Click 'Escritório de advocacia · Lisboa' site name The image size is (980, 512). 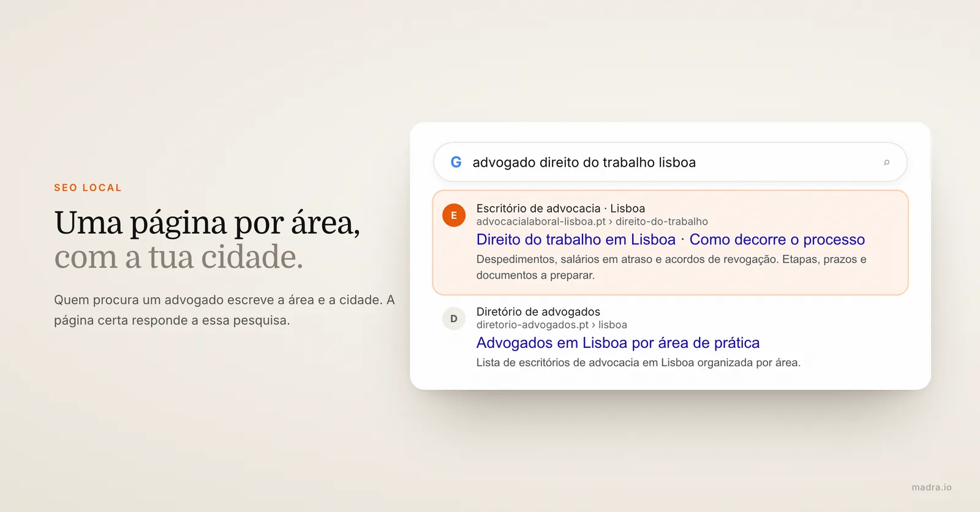pos(560,208)
